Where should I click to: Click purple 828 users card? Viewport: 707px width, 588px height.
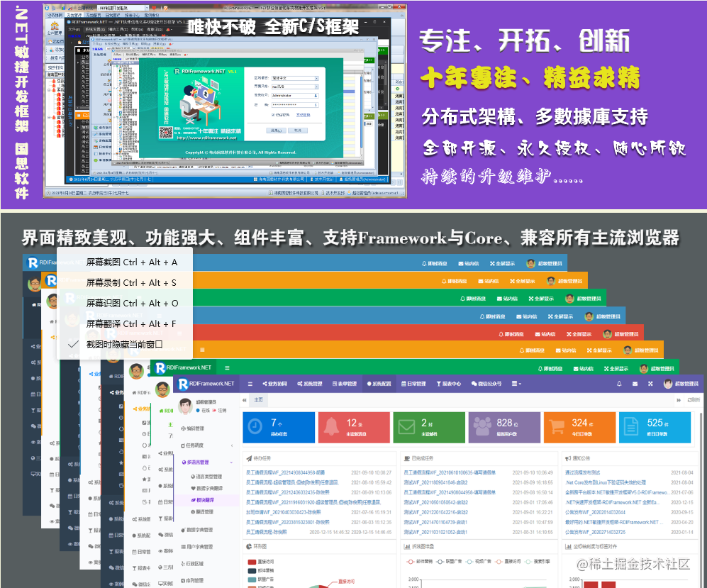(x=505, y=427)
